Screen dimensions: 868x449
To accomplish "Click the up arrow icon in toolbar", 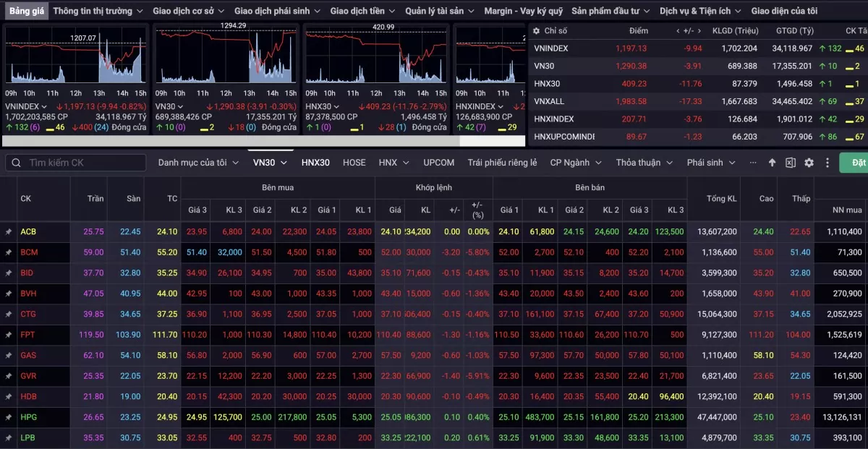I will (x=772, y=163).
